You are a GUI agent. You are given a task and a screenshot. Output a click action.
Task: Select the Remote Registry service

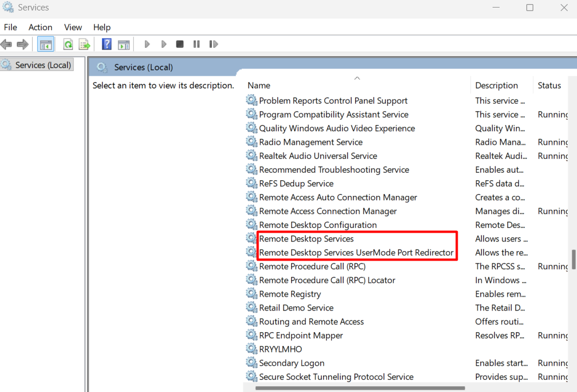click(289, 294)
